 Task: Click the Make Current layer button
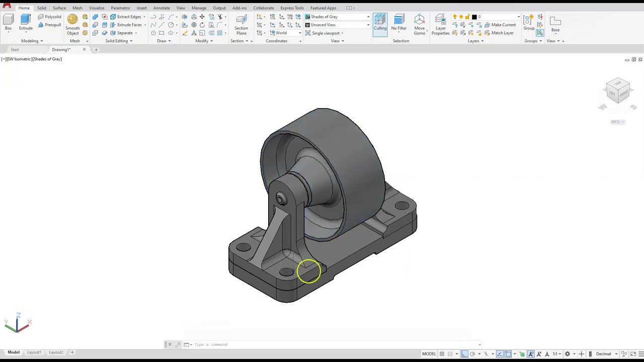click(x=500, y=25)
